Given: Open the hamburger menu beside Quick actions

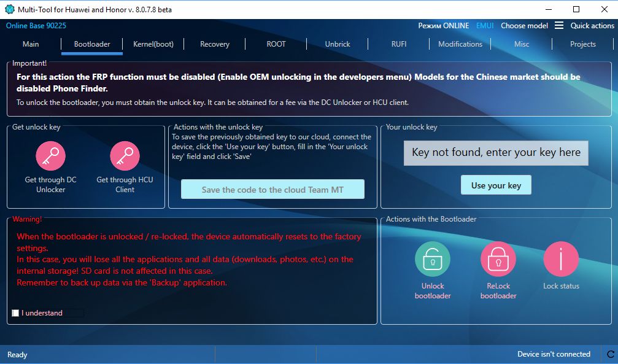Looking at the screenshot, I should pyautogui.click(x=560, y=26).
